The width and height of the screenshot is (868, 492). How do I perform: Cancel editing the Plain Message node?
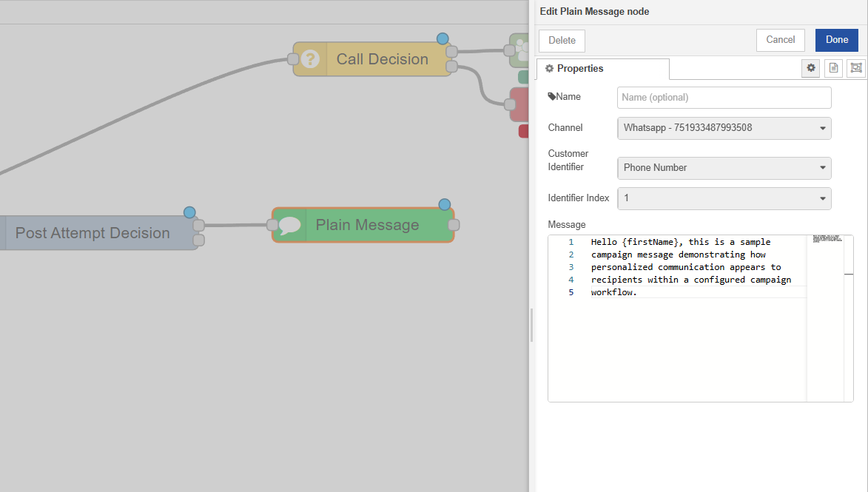click(780, 40)
